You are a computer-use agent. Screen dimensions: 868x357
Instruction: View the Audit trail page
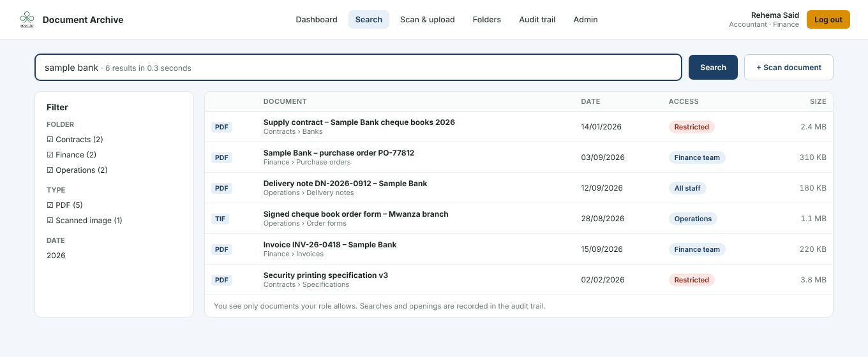click(537, 20)
